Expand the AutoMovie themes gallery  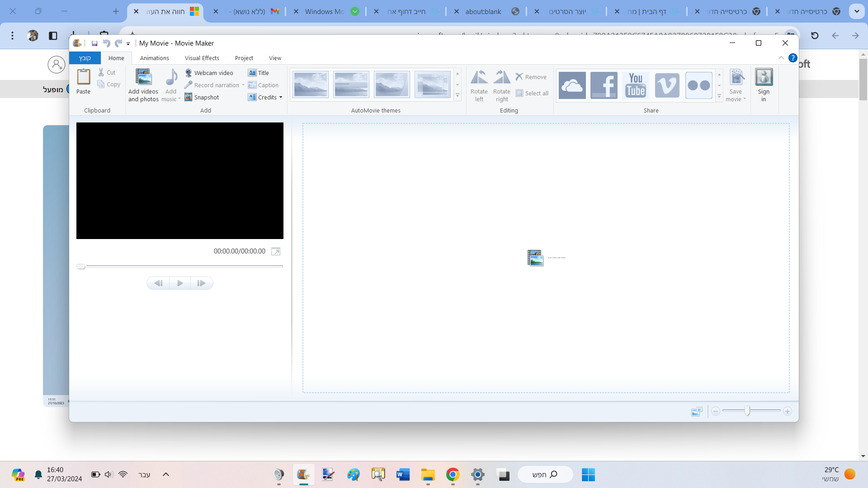point(458,95)
